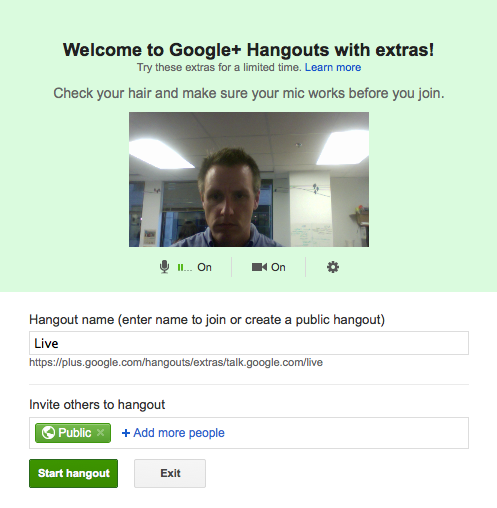Select the Public audience chip
497x508 pixels.
pos(73,433)
